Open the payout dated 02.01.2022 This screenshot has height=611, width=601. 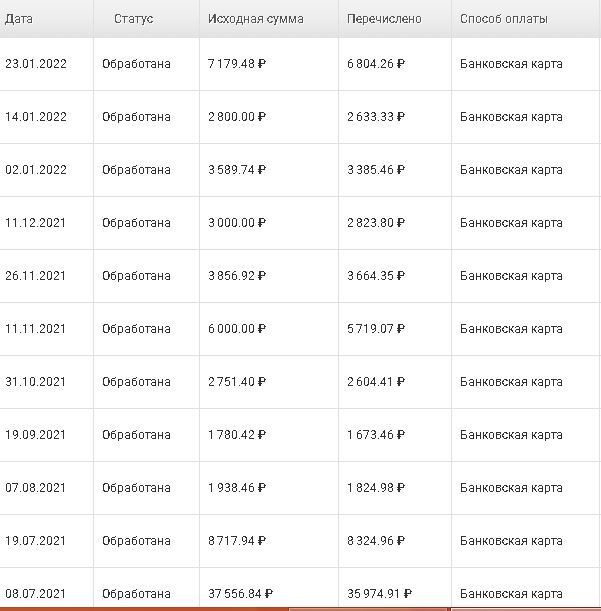(x=36, y=170)
